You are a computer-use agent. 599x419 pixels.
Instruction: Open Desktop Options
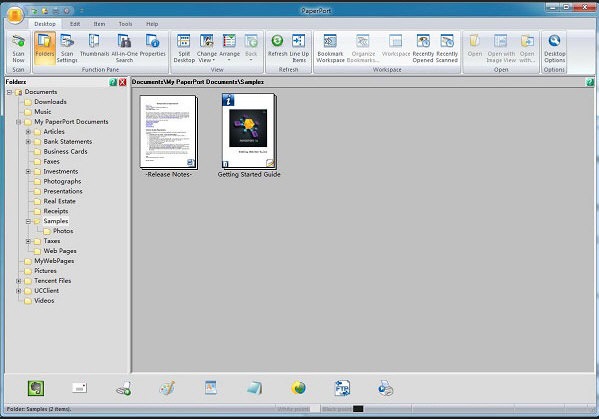pos(554,49)
